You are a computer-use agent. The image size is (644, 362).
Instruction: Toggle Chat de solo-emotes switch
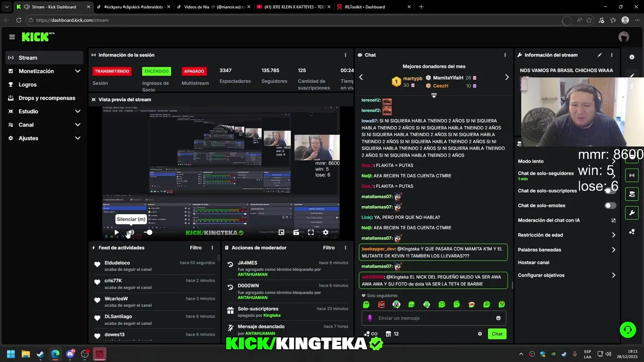point(610,206)
